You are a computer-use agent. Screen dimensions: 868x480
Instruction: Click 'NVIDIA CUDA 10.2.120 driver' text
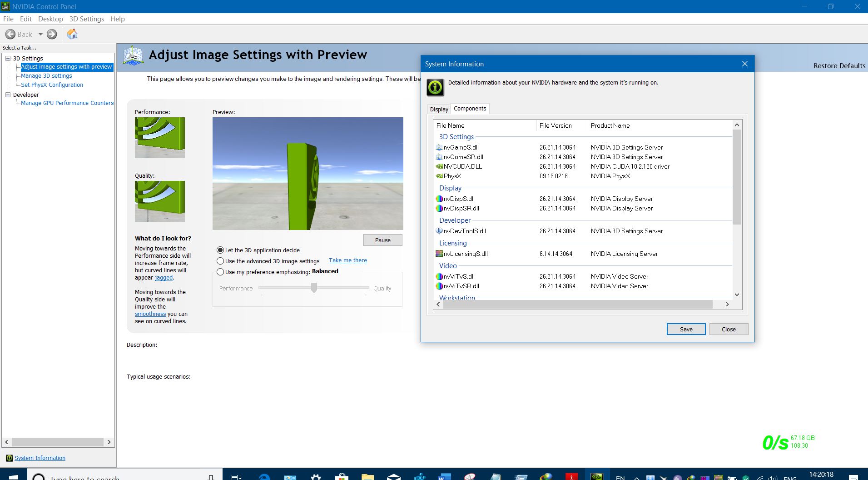(630, 166)
